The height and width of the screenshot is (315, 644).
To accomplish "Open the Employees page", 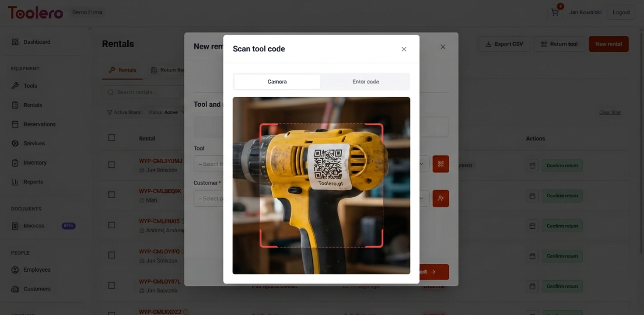I will [37, 269].
